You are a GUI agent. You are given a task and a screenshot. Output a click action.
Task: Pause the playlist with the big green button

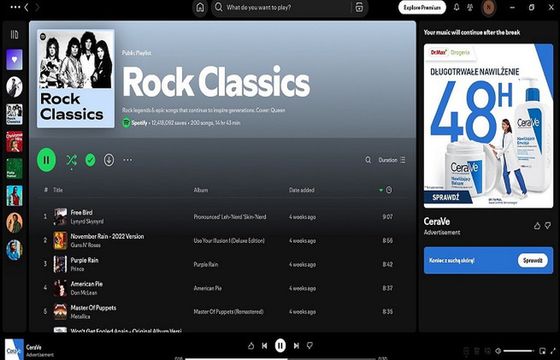tap(46, 160)
